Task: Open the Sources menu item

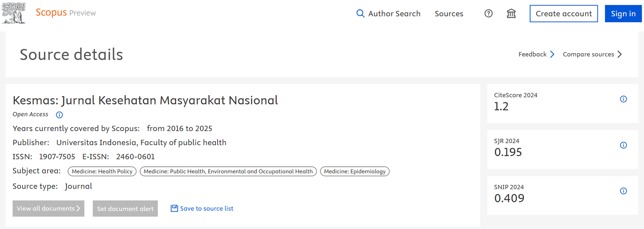Action: coord(449,14)
